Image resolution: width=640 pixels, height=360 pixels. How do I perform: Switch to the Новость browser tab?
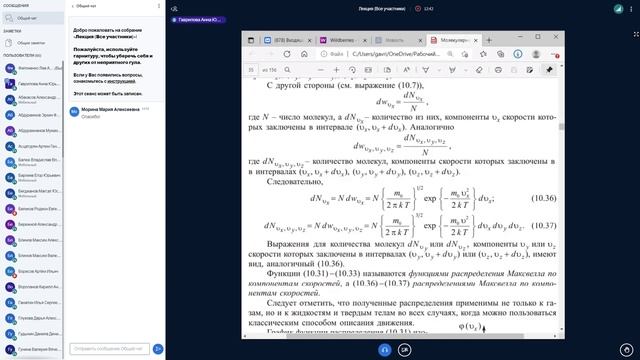pyautogui.click(x=398, y=40)
